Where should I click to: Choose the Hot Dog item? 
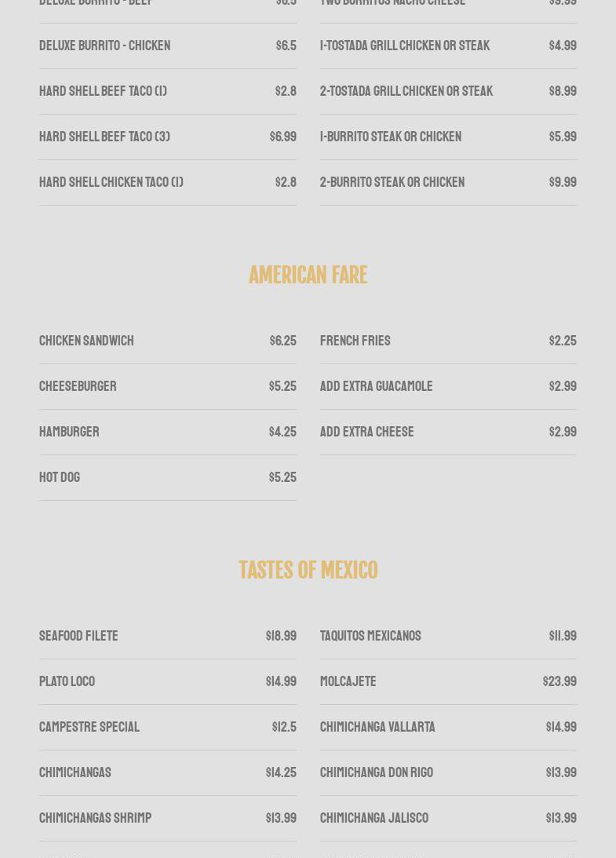coord(60,477)
